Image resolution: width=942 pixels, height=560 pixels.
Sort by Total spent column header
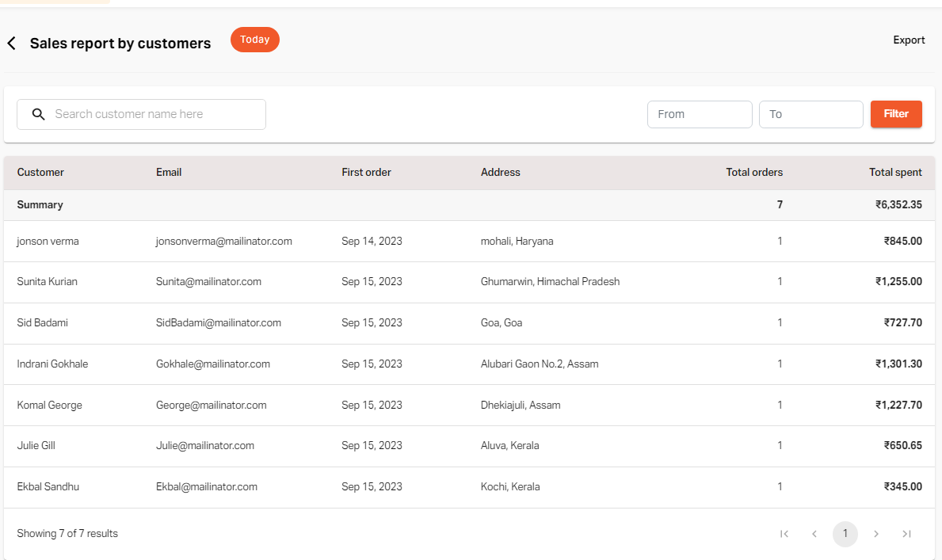click(895, 173)
